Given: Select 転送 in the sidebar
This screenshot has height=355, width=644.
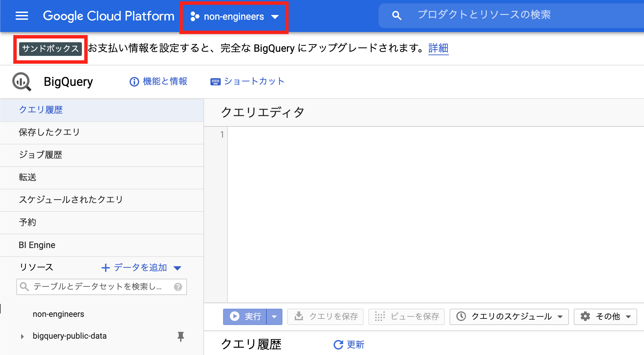Looking at the screenshot, I should [102, 177].
